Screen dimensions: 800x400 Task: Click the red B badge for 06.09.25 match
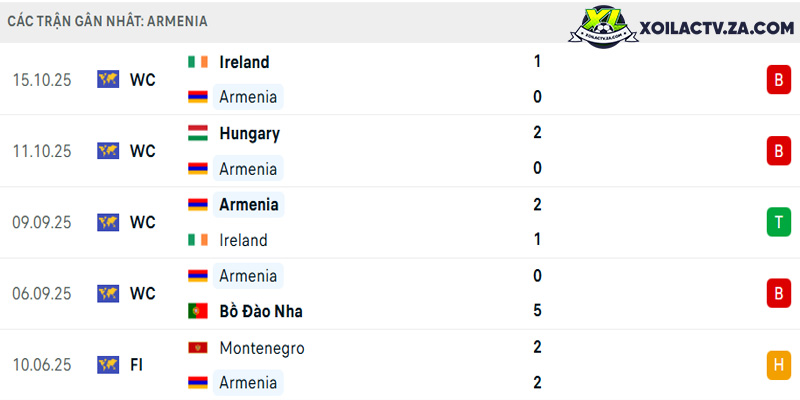tap(779, 293)
